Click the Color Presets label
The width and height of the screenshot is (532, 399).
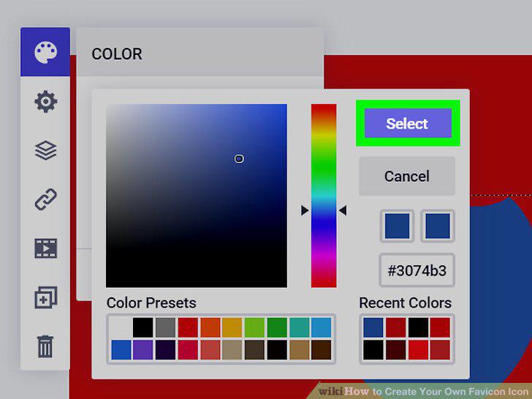click(x=151, y=303)
